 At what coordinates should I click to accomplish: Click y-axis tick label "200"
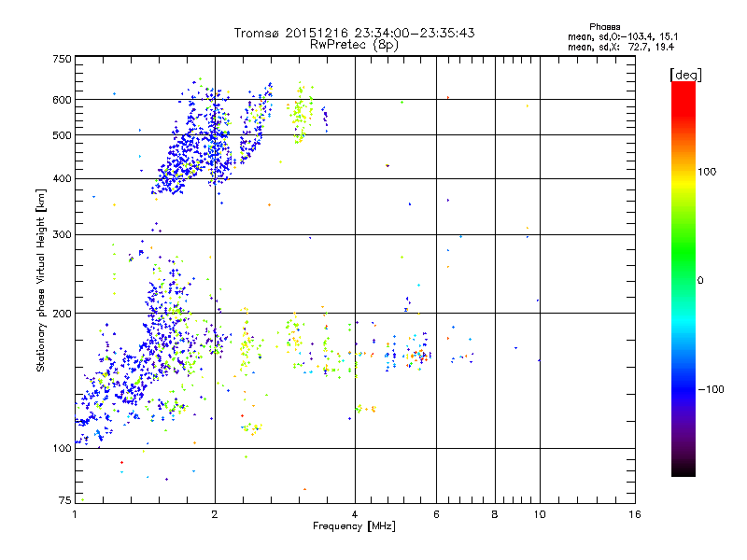click(62, 314)
